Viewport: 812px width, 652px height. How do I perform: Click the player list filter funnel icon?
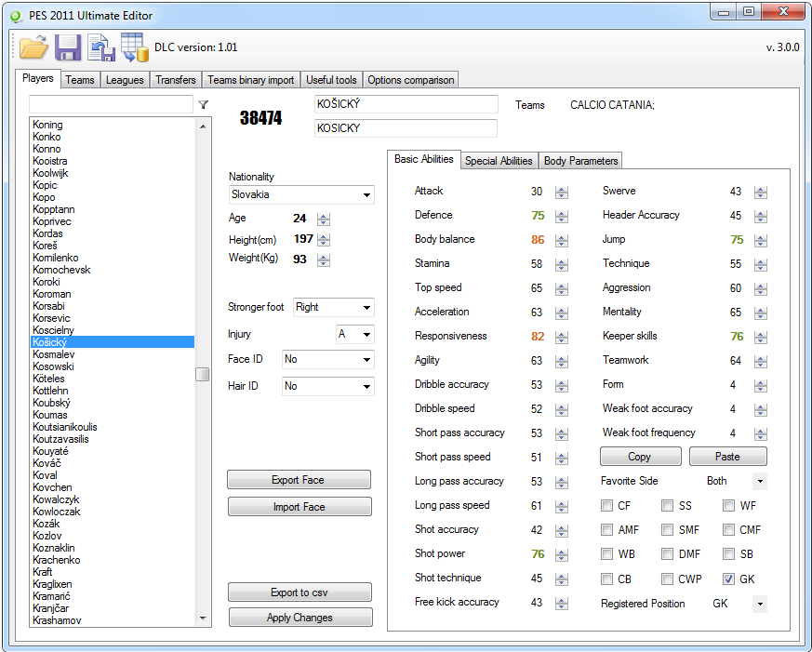pos(204,104)
